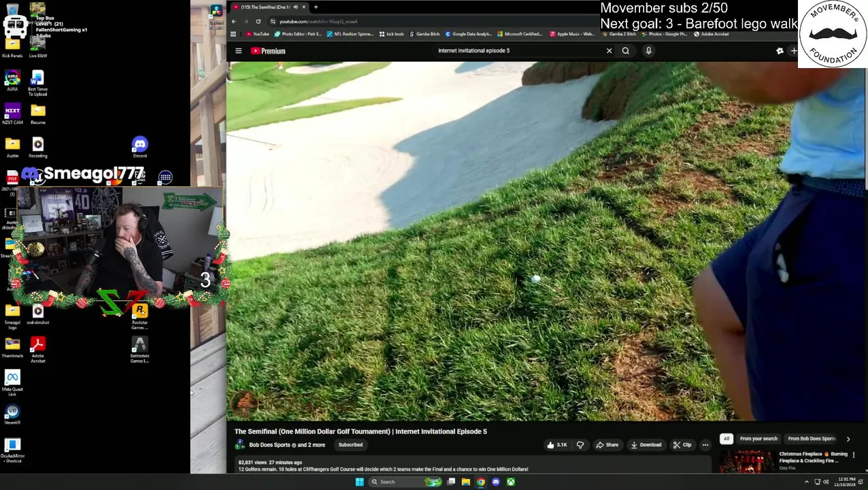Open the Apple Music Web bookmark
This screenshot has width=868, height=490.
[x=572, y=34]
